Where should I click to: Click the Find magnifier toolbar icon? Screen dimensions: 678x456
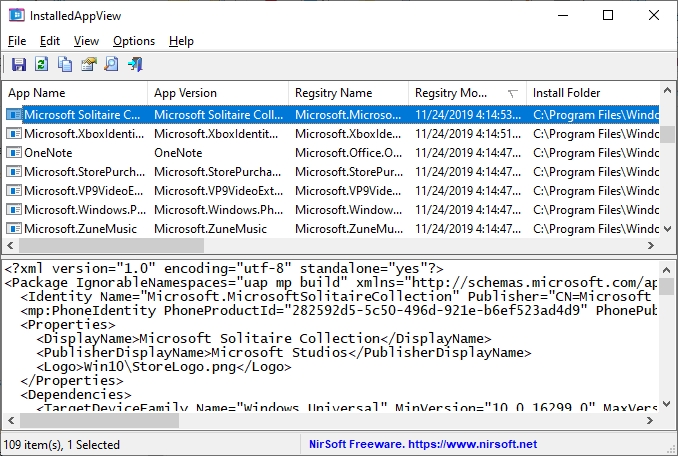[x=111, y=65]
